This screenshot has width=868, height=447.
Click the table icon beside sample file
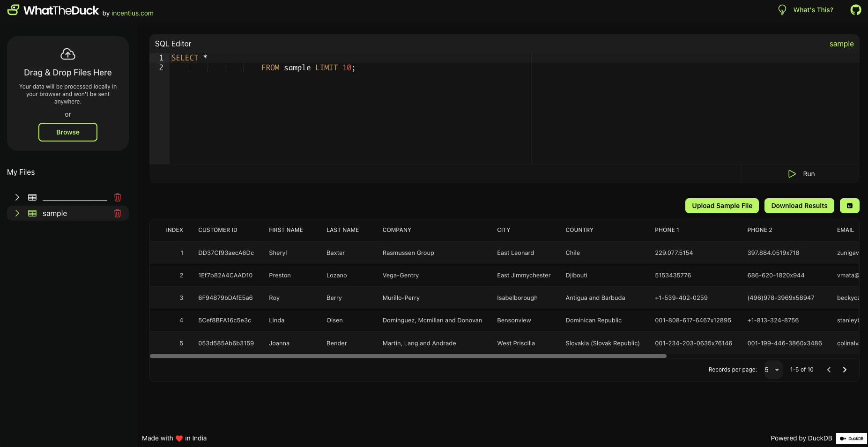pos(32,213)
